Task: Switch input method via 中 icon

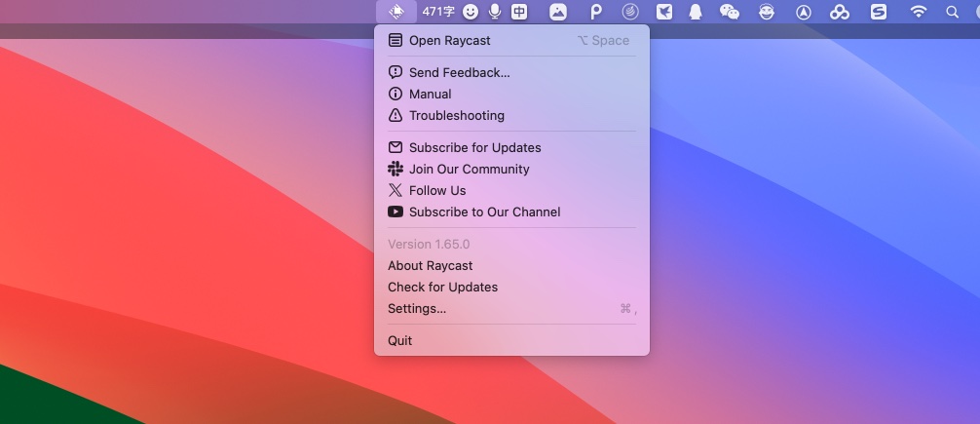Action: [x=519, y=12]
